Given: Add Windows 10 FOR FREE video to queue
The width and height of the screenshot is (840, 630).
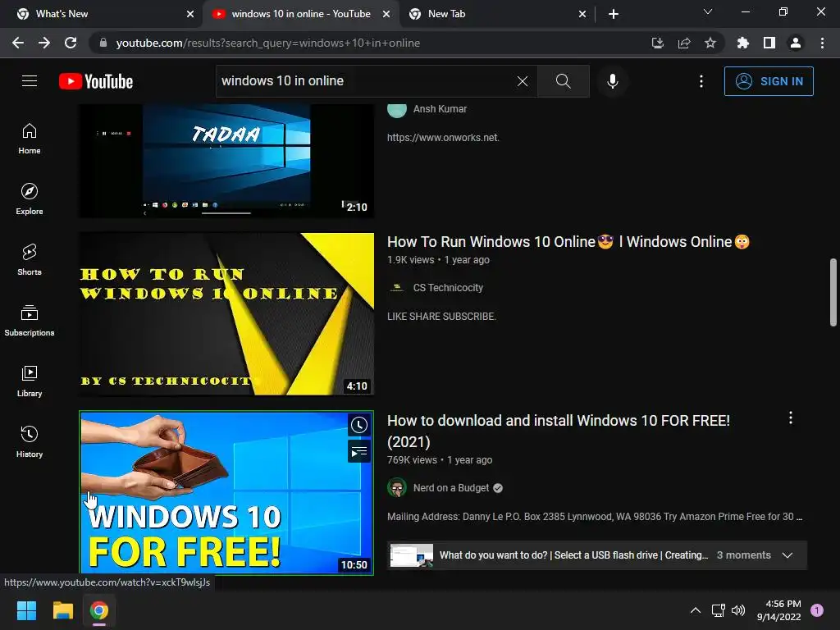Looking at the screenshot, I should [x=359, y=452].
